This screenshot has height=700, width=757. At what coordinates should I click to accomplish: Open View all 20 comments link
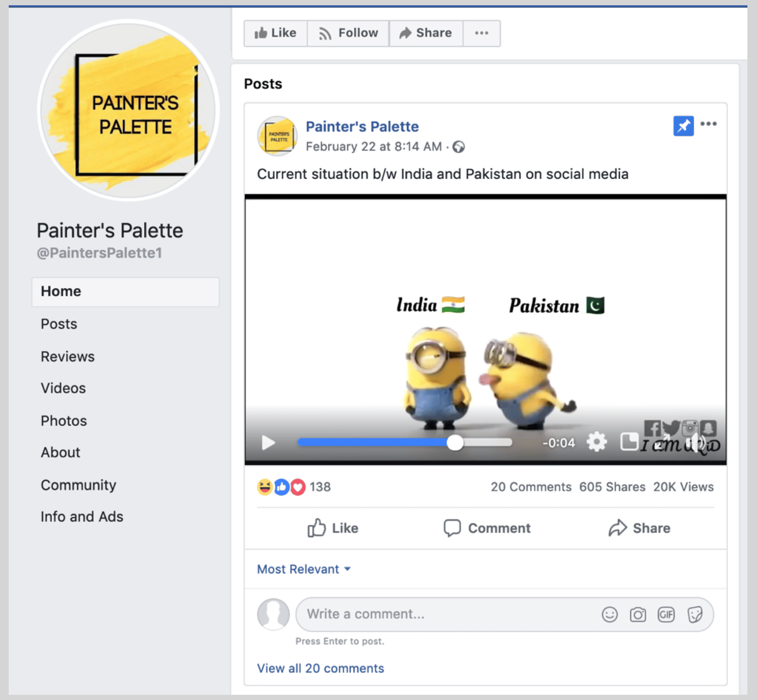[x=320, y=668]
